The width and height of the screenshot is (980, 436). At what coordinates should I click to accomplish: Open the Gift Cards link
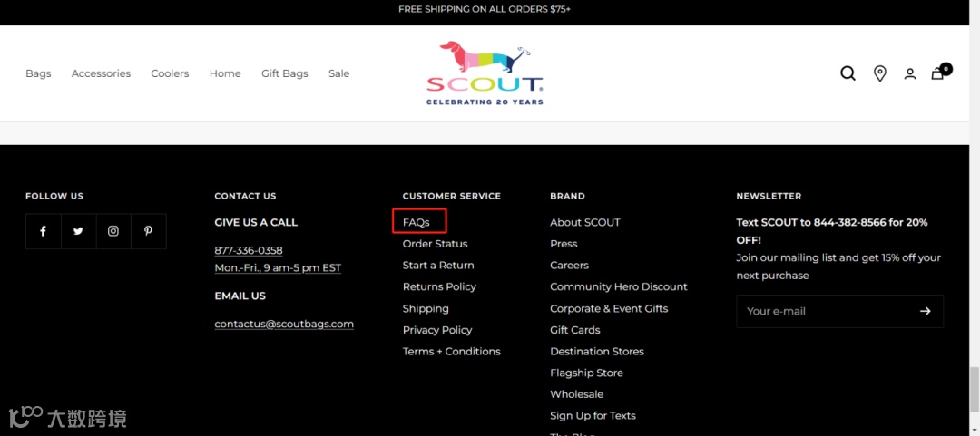(x=575, y=330)
